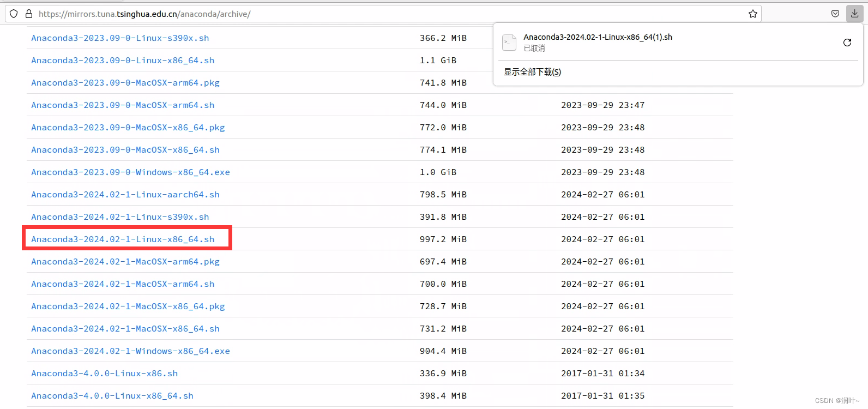Viewport: 868px width, 409px height.
Task: Click the 904.4 MiB size value
Action: [x=443, y=351]
